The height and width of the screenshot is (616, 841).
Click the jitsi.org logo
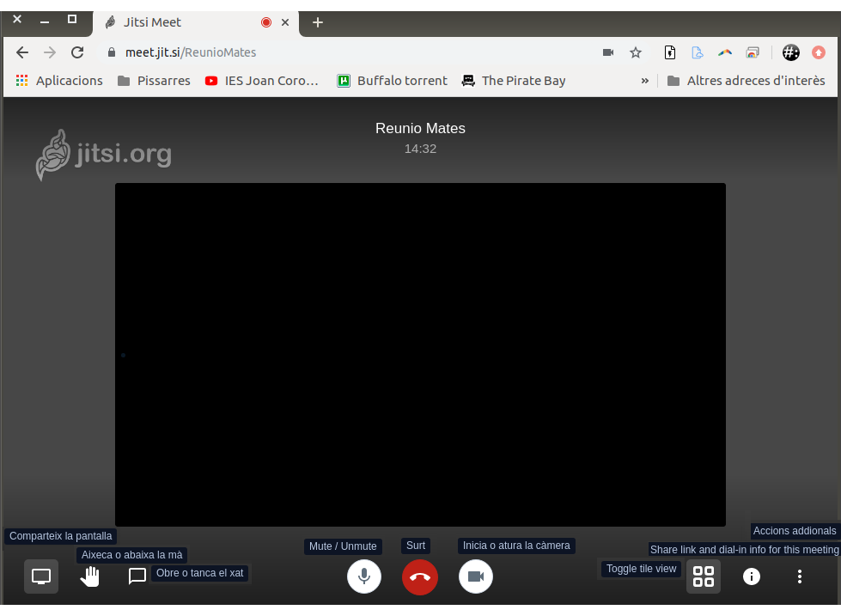pyautogui.click(x=104, y=155)
